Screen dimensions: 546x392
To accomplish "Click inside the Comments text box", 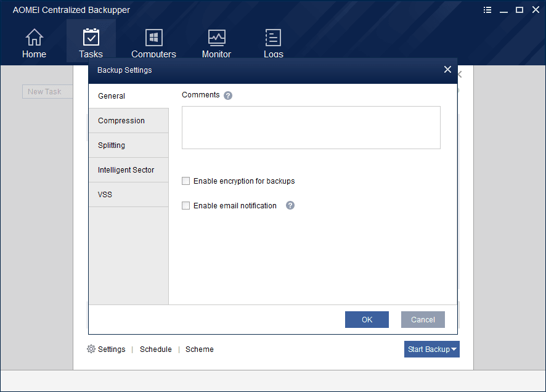I will pos(311,128).
